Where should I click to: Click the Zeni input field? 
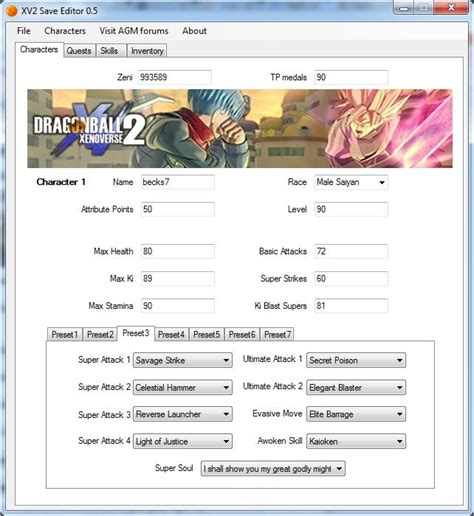(175, 77)
